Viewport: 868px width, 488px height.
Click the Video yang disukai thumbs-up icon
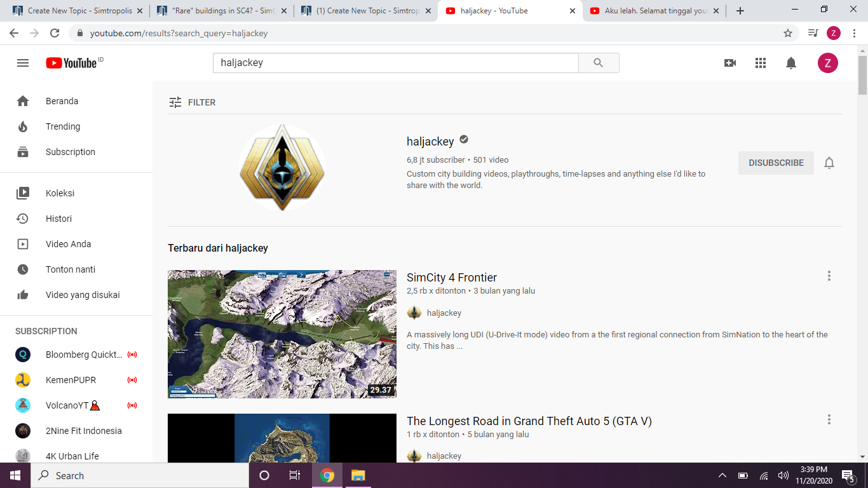coord(23,295)
